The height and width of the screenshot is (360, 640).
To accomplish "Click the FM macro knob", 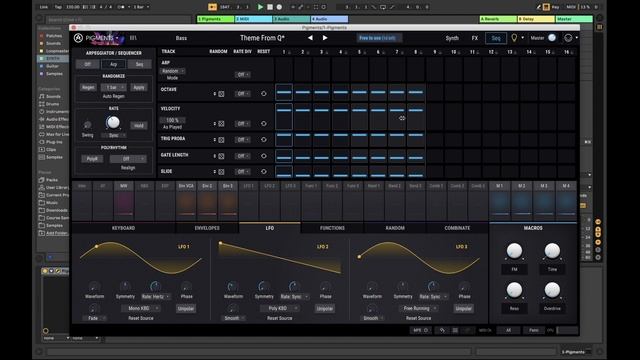I will point(514,251).
